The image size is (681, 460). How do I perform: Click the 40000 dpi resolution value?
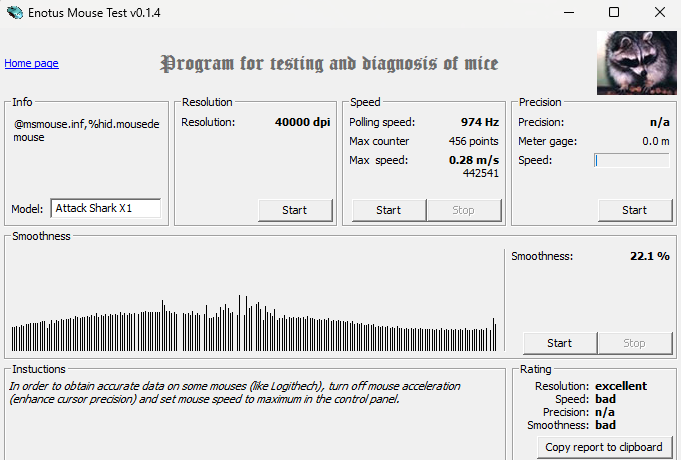click(x=302, y=122)
